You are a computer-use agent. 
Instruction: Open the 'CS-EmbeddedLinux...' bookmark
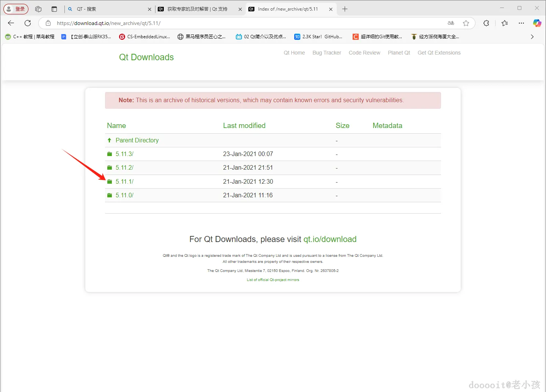pyautogui.click(x=144, y=37)
